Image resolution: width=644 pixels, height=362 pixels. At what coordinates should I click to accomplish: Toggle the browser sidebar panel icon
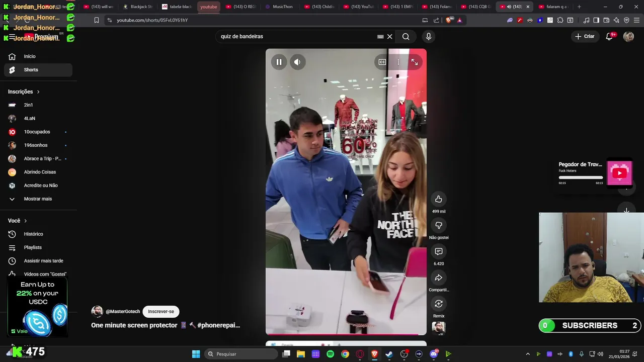coord(596,20)
